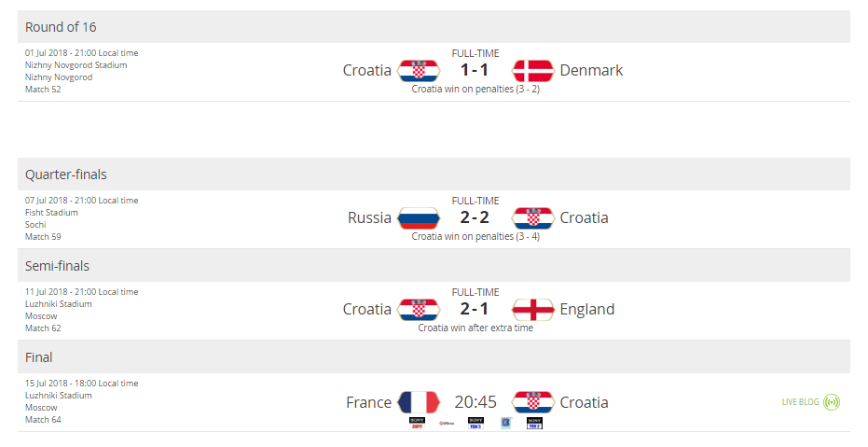
Task: Click the teal square broadcaster logo
Action: 505,423
